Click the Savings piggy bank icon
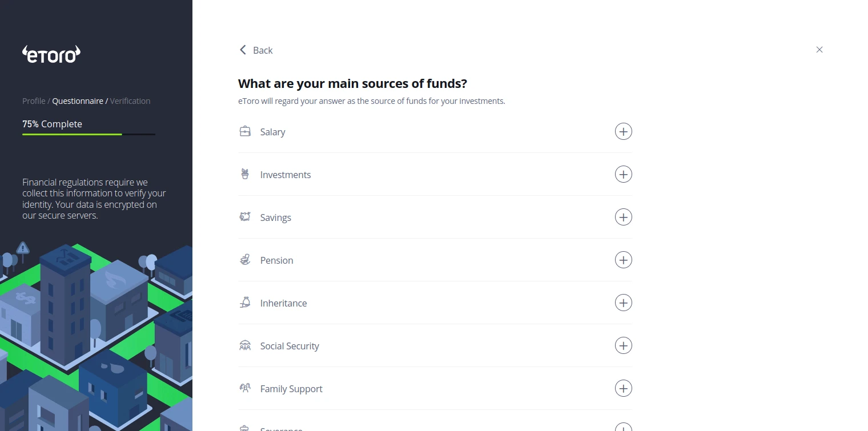Viewport: 868px width, 431px height. pos(245,217)
